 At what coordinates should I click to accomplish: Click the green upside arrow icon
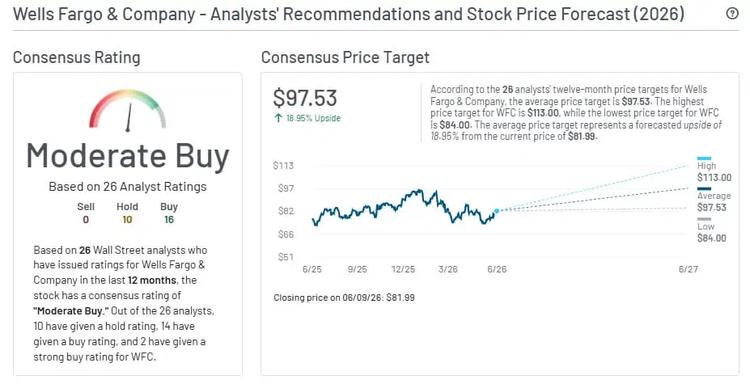[278, 118]
